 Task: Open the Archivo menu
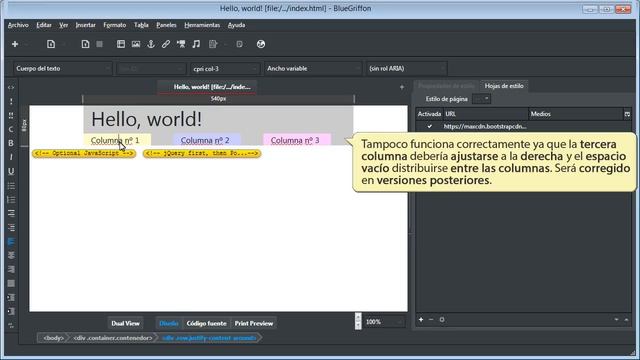18,25
